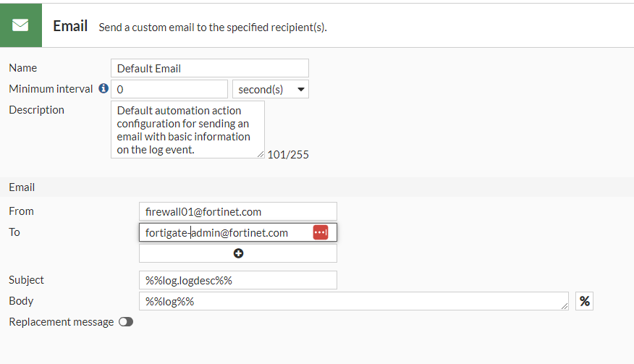Click the Email page title heading
634x364 pixels.
(x=70, y=26)
